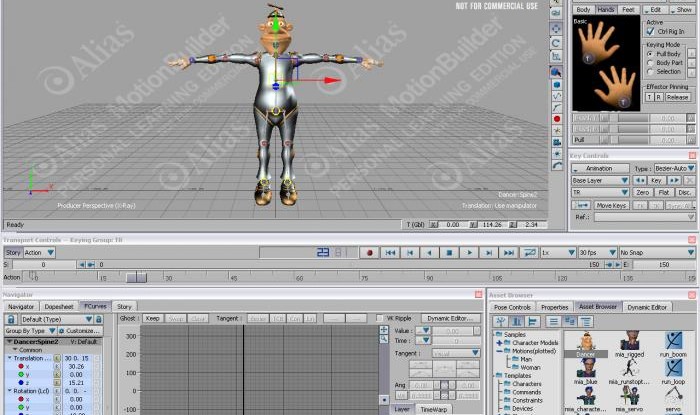Go to the previous key in Key Controls
This screenshot has height=415, width=700.
639,180
